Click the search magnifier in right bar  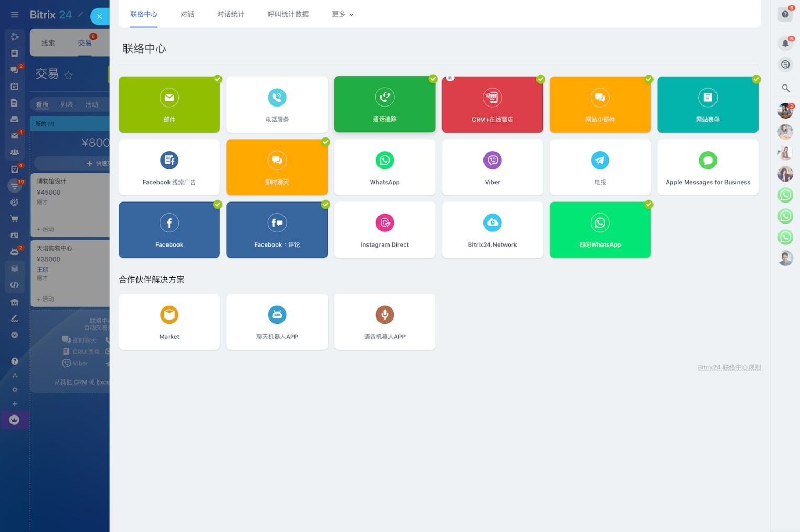point(785,88)
